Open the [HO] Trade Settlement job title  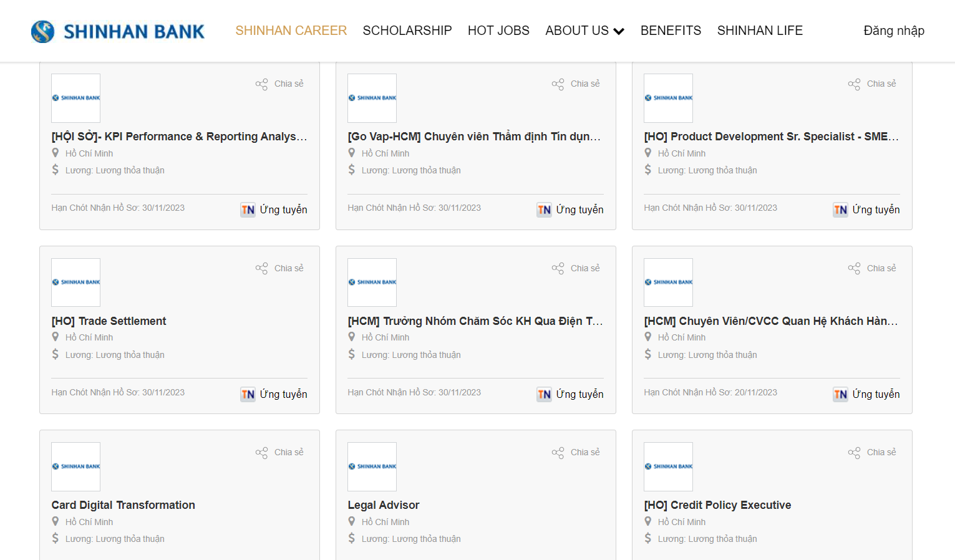(x=109, y=321)
